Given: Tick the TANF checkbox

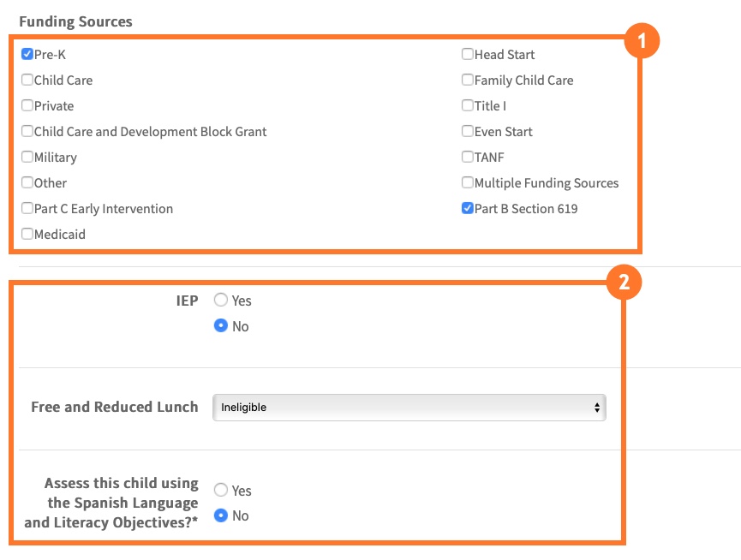Looking at the screenshot, I should pos(468,158).
